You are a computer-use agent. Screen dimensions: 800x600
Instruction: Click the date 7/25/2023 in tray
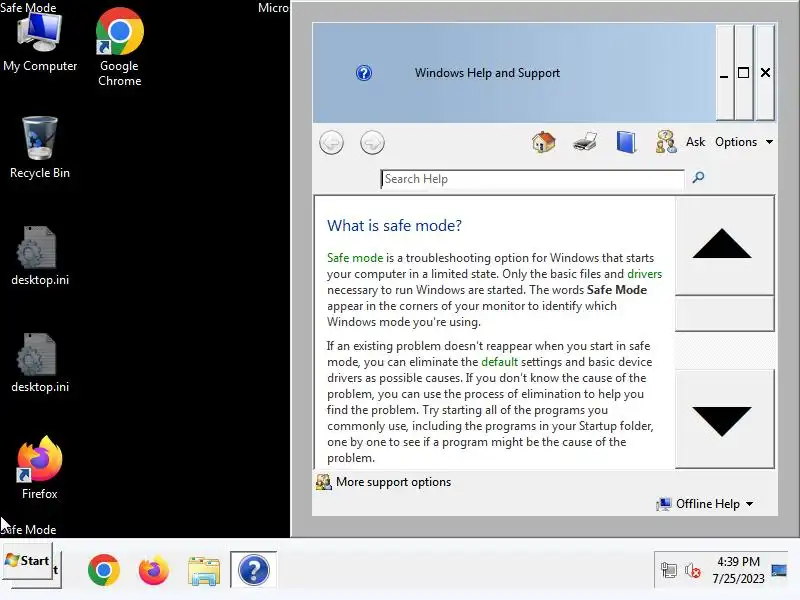(x=738, y=578)
